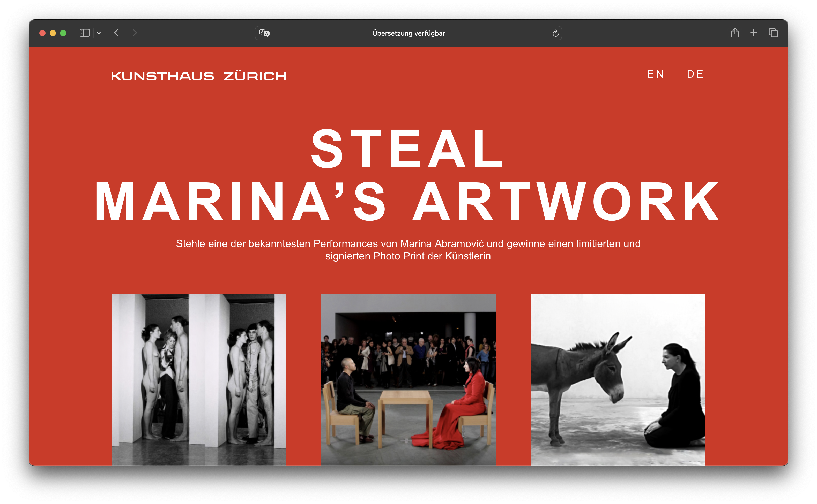817x504 pixels.
Task: Open the donkey performance photo
Action: [618, 379]
